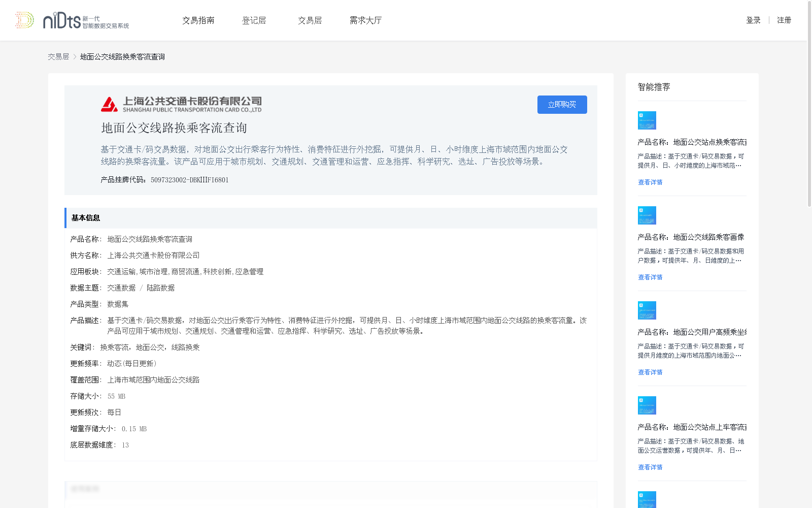
Task: Open thumbnail of 地面公交站点上车客流 product
Action: [647, 405]
